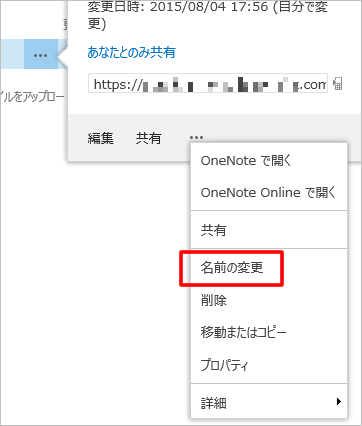
Task: Click 共有 in the callout footer
Action: [x=149, y=138]
